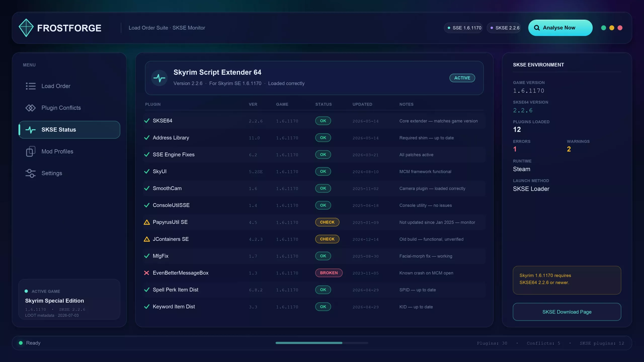Click the checkmark icon beside SmoothCam
Image resolution: width=644 pixels, height=362 pixels.
click(x=147, y=188)
